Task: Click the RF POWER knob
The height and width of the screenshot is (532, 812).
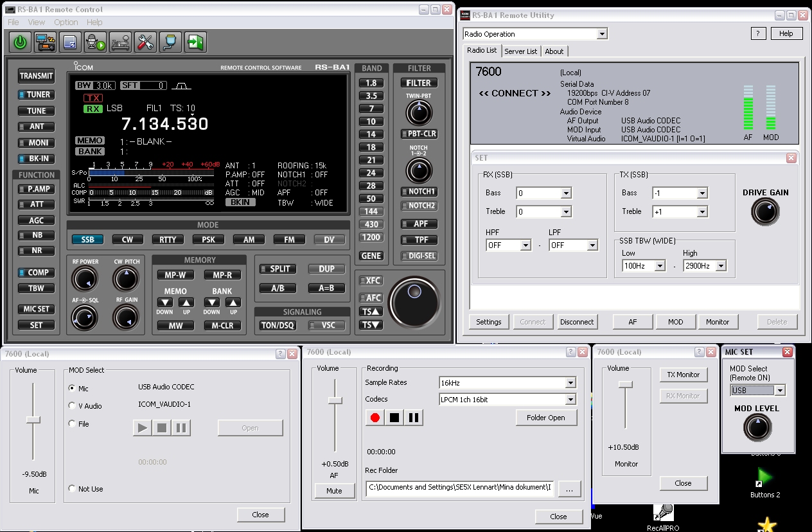Action: [x=85, y=279]
